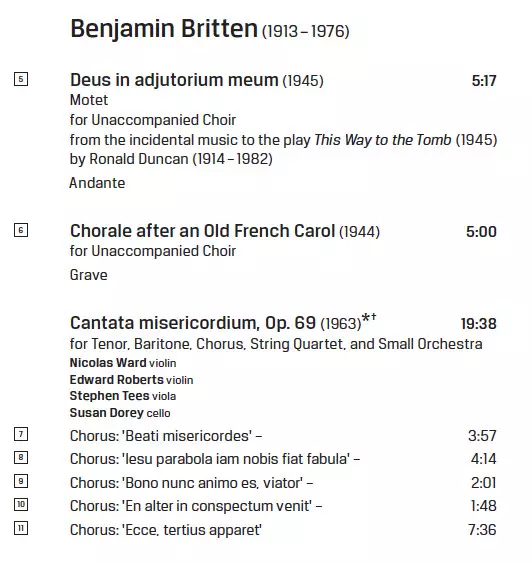532x563 pixels.
Task: Click the Benjamin Britten heading
Action: [164, 29]
